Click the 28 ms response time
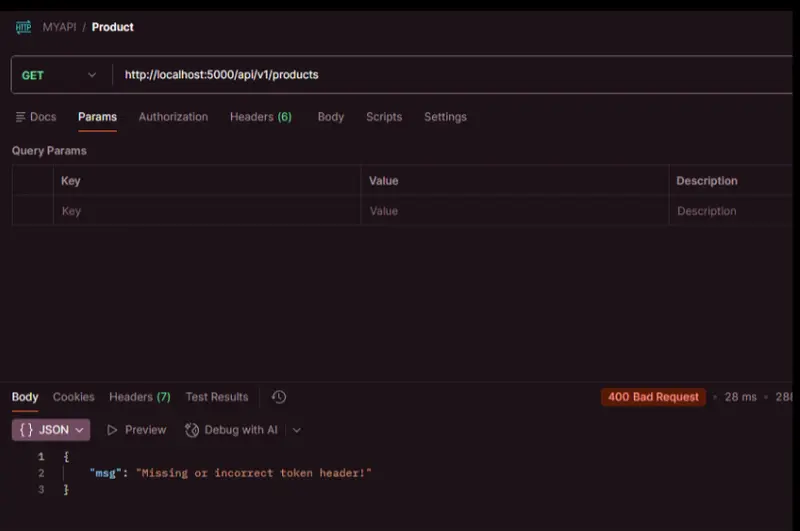 (740, 397)
